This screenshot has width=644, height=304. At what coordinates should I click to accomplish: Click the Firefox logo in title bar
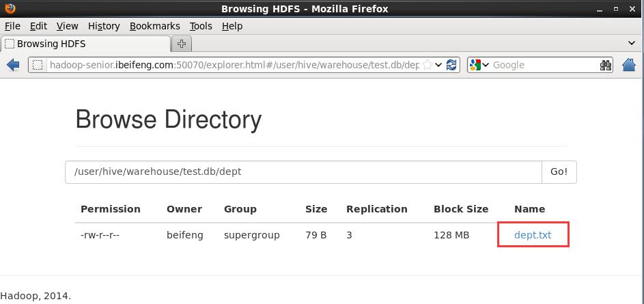pos(10,8)
